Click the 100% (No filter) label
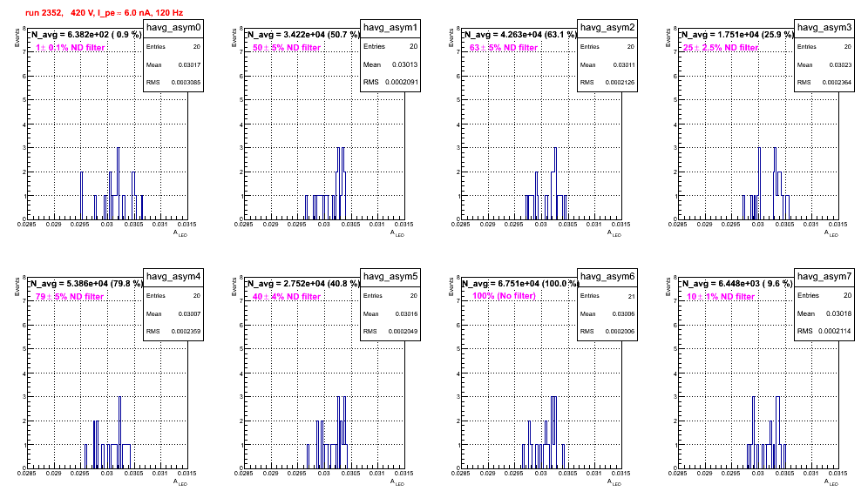868x498 pixels. (x=505, y=296)
